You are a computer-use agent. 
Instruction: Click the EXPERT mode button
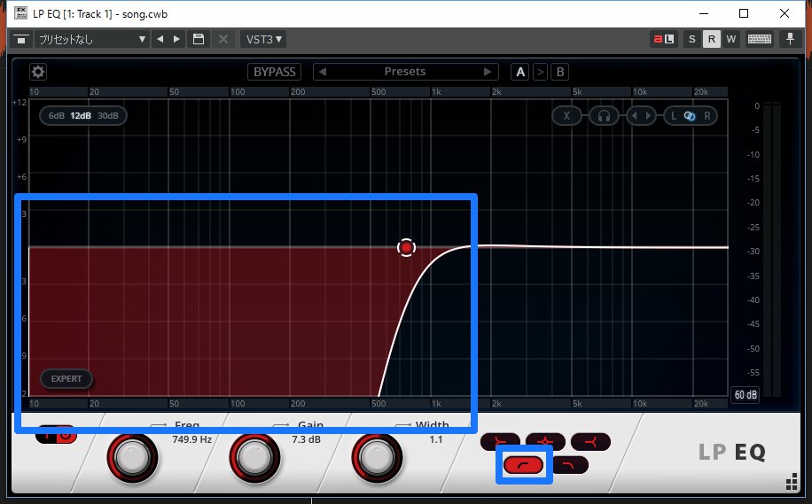66,378
